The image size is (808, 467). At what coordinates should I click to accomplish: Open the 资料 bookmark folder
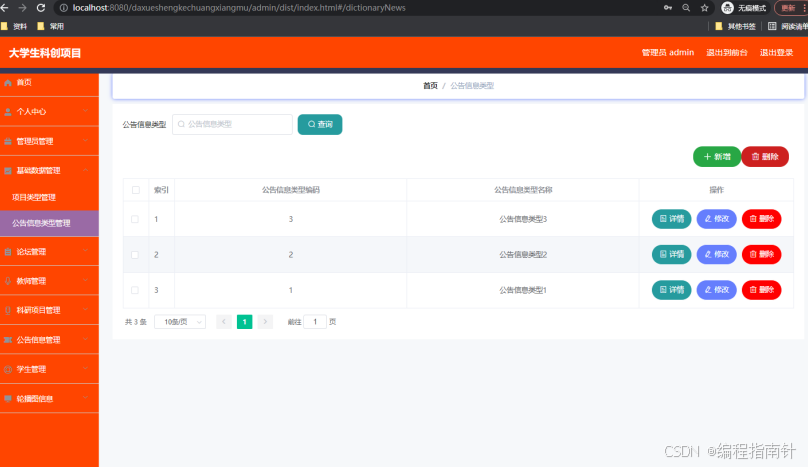click(x=14, y=26)
